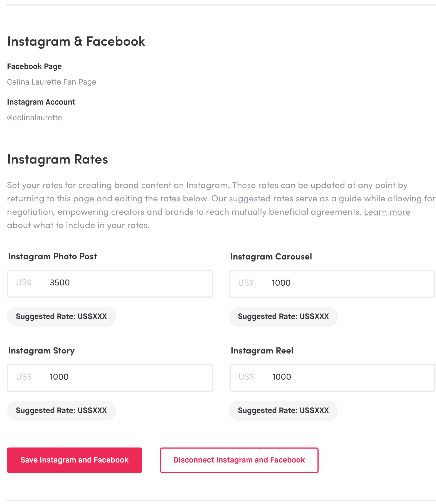The height and width of the screenshot is (504, 436).
Task: Click the Instagram & Facebook section heading
Action: coord(76,41)
